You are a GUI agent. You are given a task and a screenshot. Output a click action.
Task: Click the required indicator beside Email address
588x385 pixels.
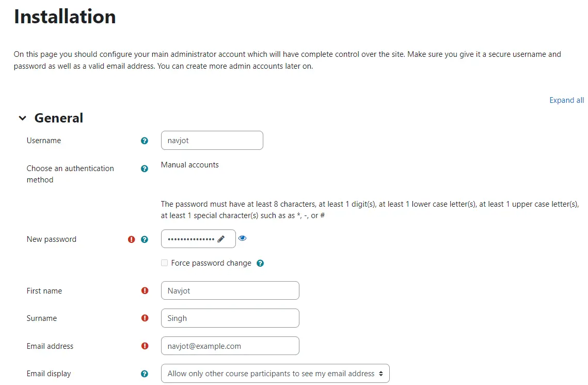[144, 346]
